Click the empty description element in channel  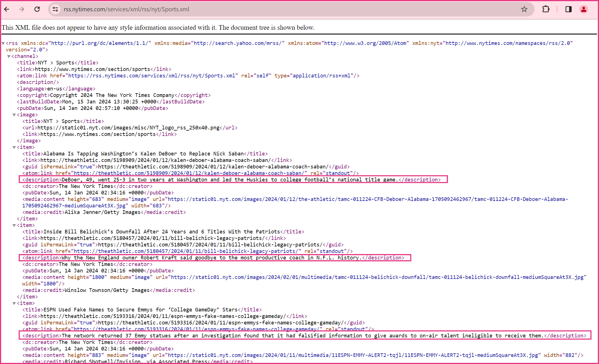[x=38, y=82]
